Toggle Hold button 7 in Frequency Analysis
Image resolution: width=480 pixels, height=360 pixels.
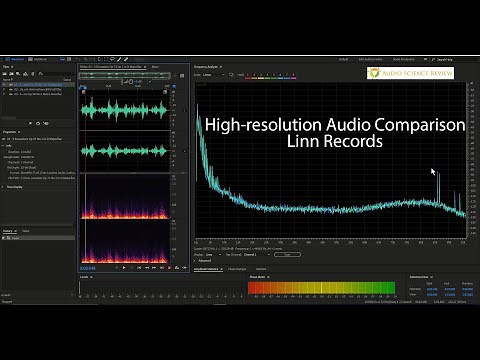[x=287, y=76]
